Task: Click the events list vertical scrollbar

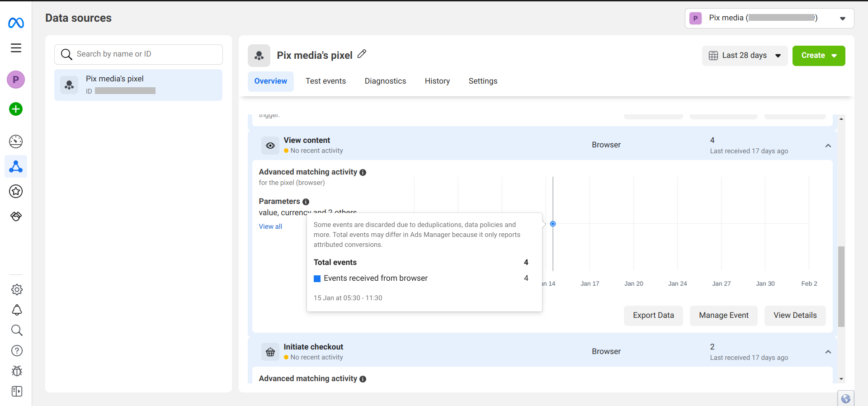Action: tap(841, 286)
